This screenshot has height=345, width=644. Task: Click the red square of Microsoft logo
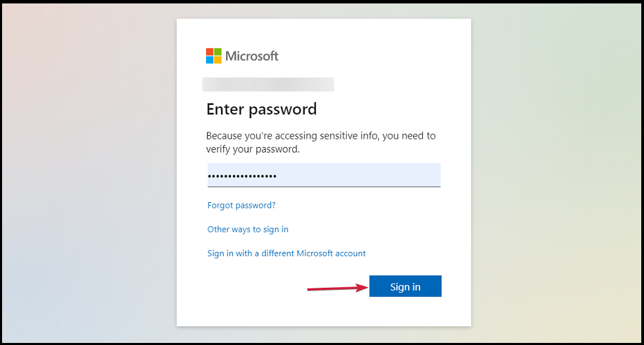tap(209, 52)
